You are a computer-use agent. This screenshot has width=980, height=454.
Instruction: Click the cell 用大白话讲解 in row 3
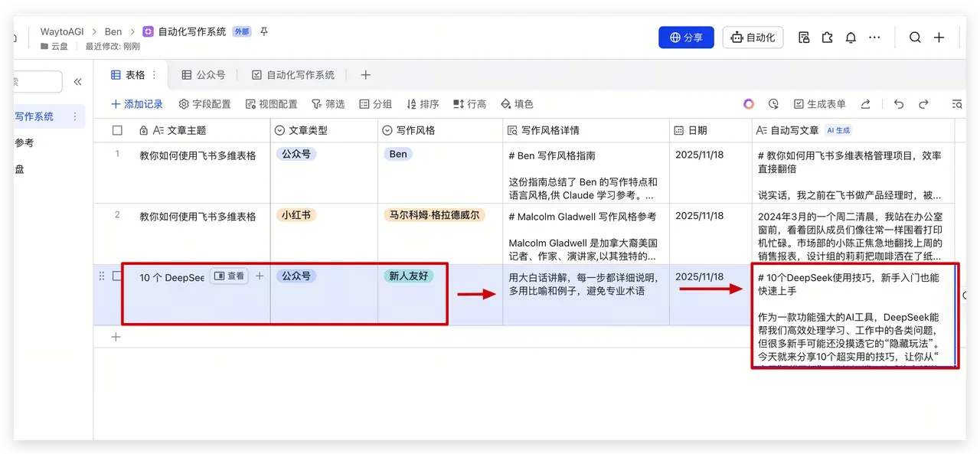pyautogui.click(x=586, y=295)
